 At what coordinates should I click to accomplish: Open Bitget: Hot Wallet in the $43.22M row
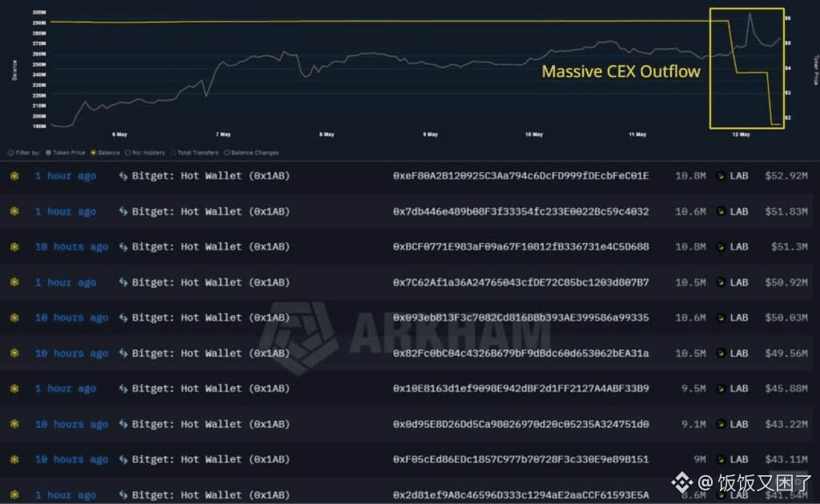click(211, 424)
